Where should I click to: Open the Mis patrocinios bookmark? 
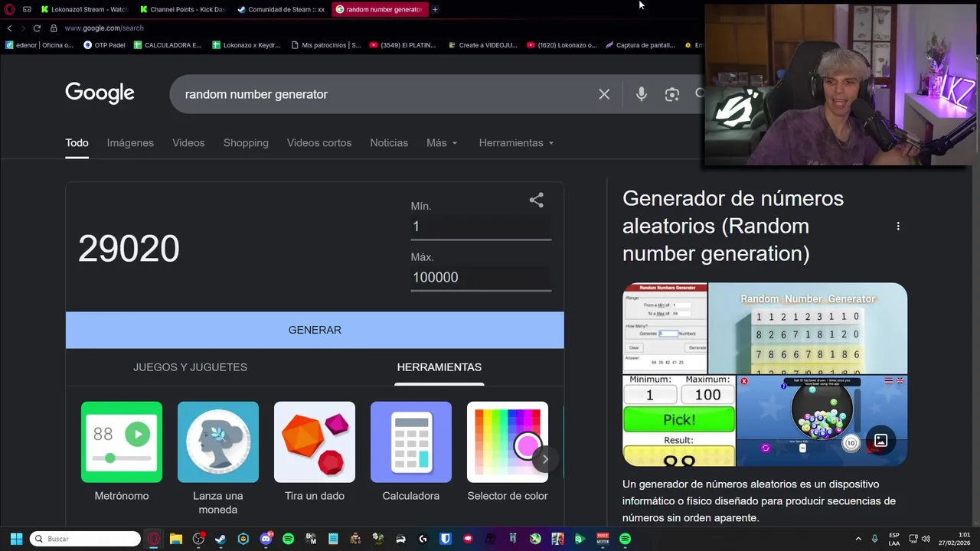point(326,45)
